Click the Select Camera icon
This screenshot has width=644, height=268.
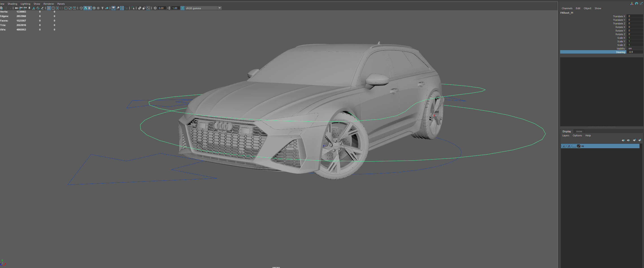tap(17, 8)
